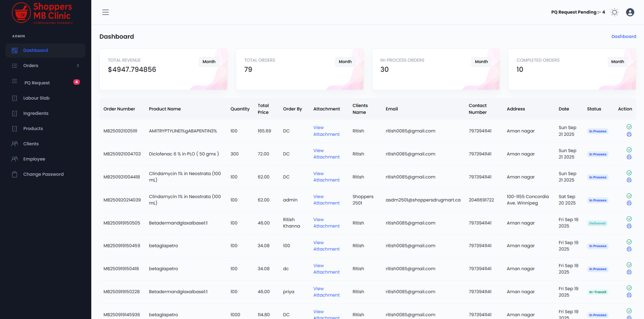Image resolution: width=644 pixels, height=319 pixels.
Task: Mark order MB250919150505 complete with checkmark icon
Action: [629, 219]
